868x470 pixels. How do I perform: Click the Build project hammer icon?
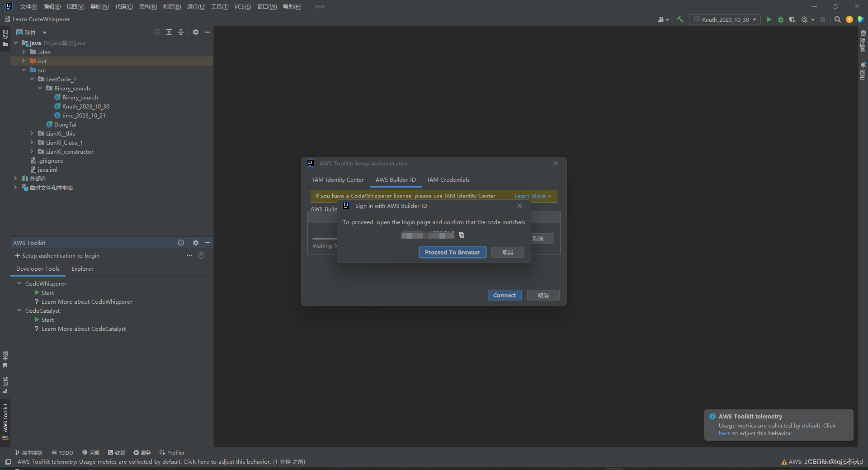point(680,19)
